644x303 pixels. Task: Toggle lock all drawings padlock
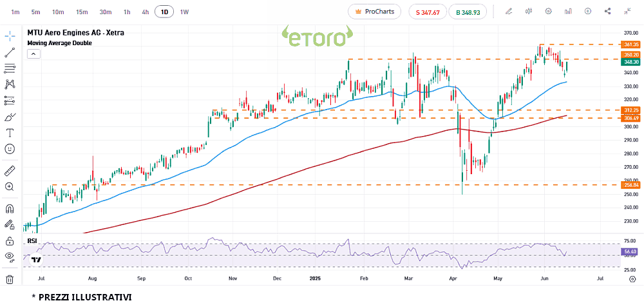click(x=10, y=241)
